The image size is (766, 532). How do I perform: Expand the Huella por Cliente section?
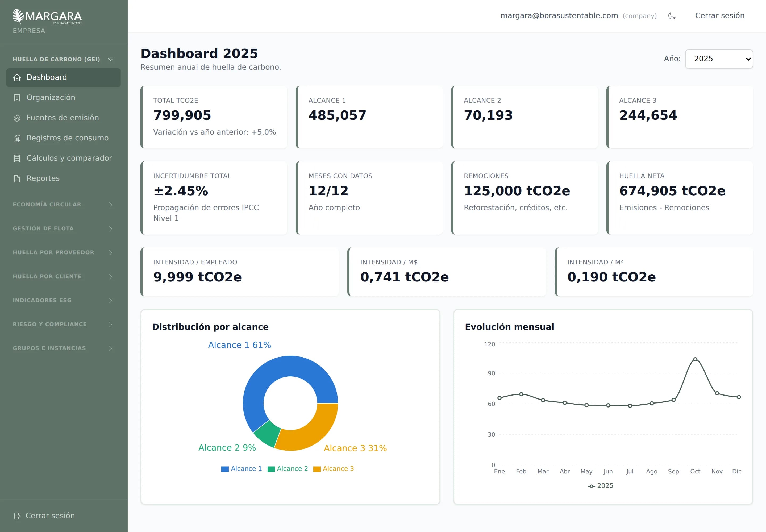pos(63,277)
